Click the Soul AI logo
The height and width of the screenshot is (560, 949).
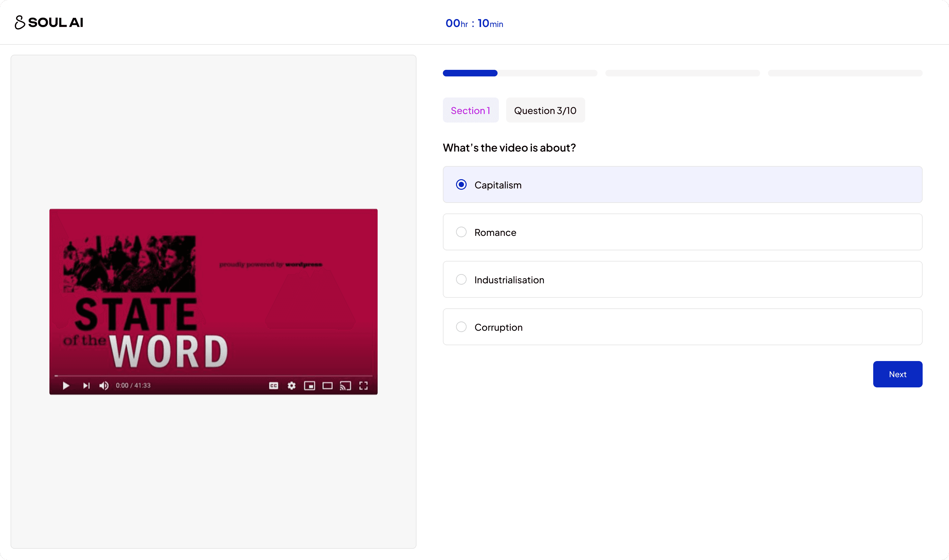point(49,23)
